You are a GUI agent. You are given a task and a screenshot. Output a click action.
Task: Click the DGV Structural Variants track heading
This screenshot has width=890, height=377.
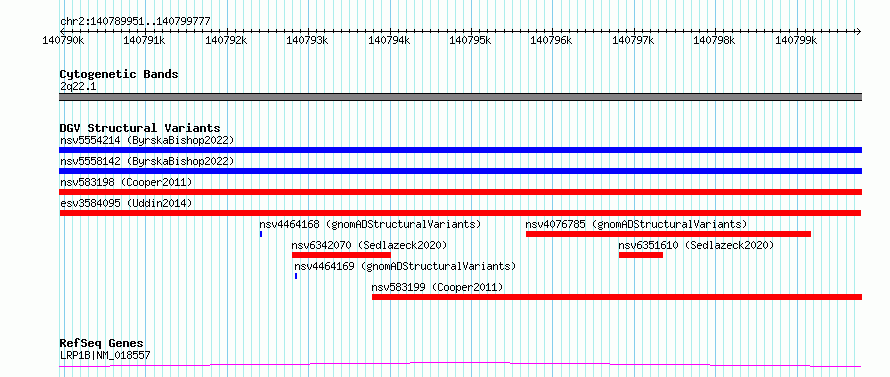[x=140, y=128]
